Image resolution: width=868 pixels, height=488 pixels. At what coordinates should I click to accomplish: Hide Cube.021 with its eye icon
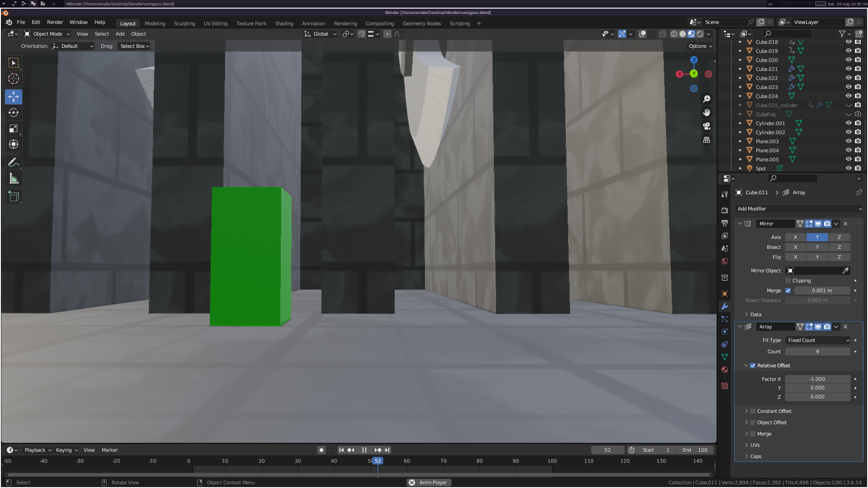tap(849, 69)
